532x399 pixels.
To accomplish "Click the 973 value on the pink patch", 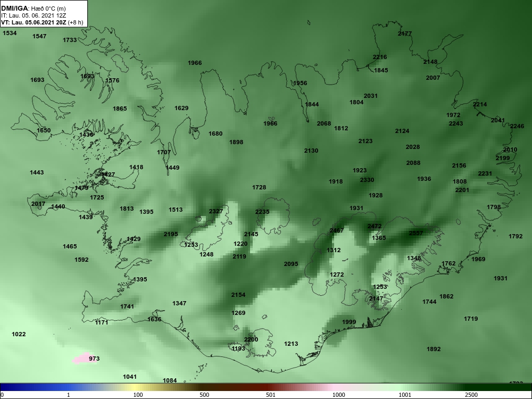I will 94,359.
